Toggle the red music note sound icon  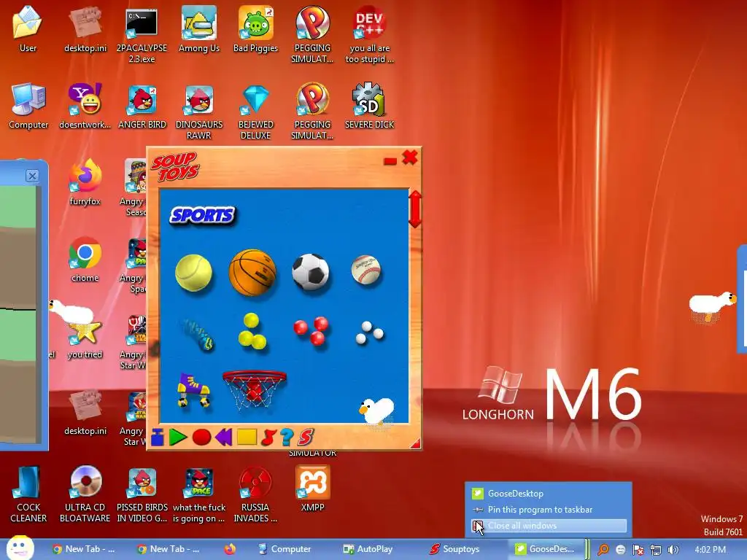click(x=268, y=437)
